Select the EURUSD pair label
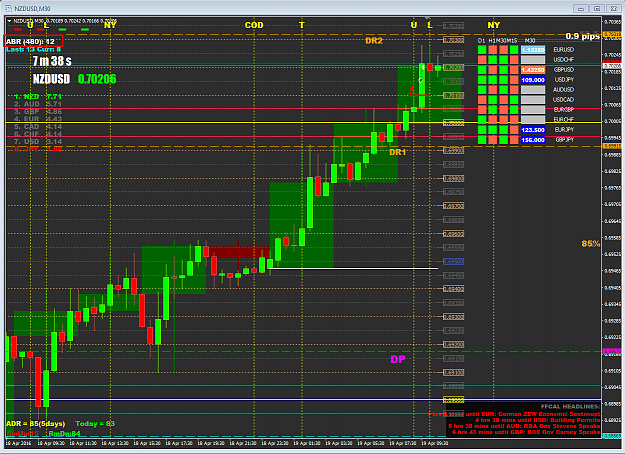 point(564,50)
